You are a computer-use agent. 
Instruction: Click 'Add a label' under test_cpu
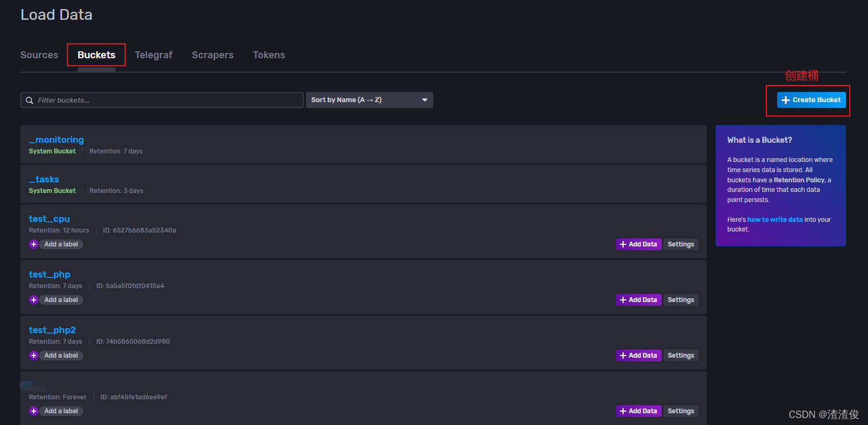pyautogui.click(x=61, y=244)
